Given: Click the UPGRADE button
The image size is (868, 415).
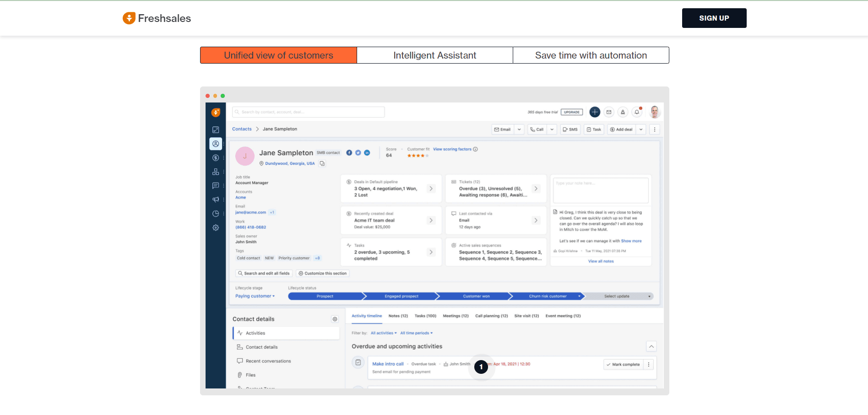Looking at the screenshot, I should click(571, 112).
